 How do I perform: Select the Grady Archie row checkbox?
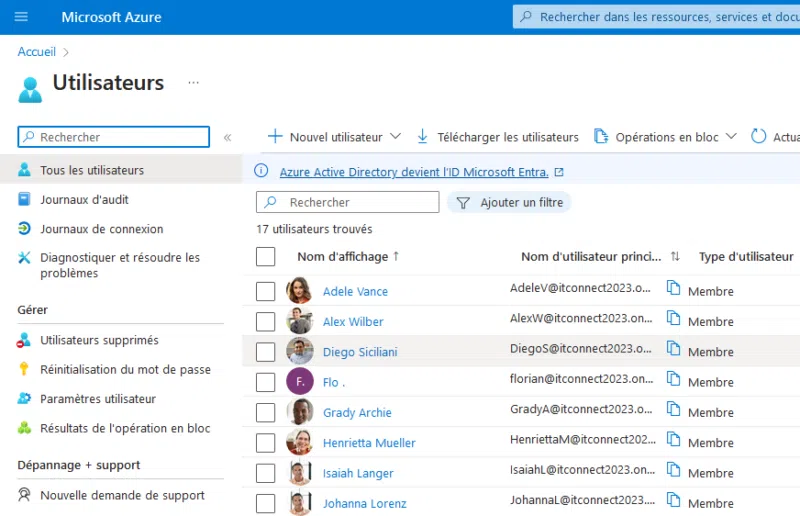(265, 412)
